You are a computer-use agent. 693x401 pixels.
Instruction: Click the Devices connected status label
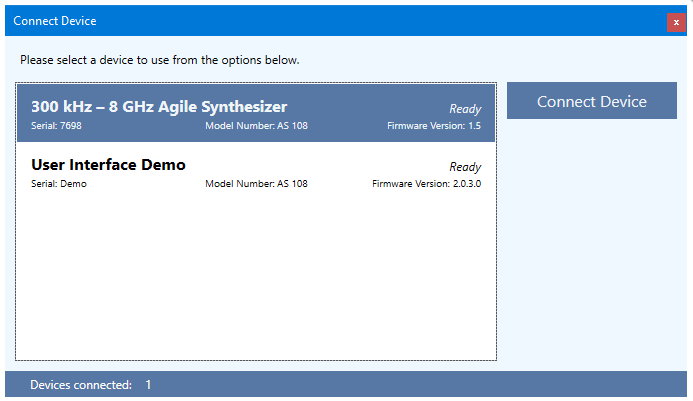(81, 385)
